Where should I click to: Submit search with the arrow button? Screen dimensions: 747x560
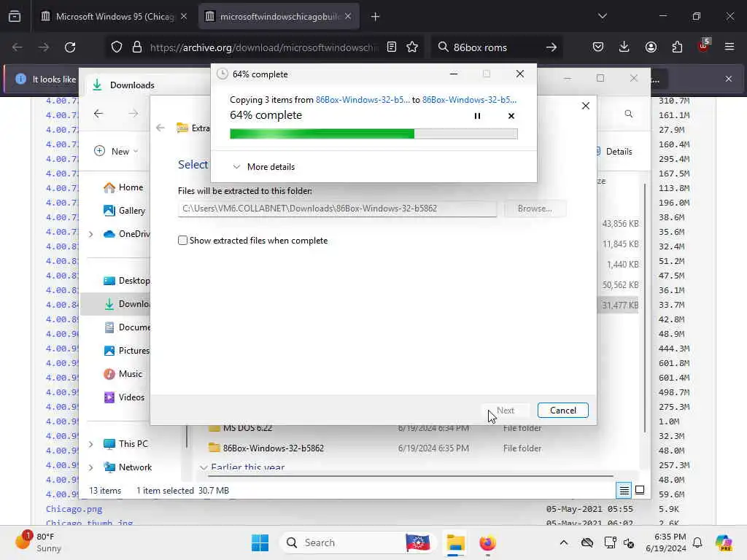(551, 47)
